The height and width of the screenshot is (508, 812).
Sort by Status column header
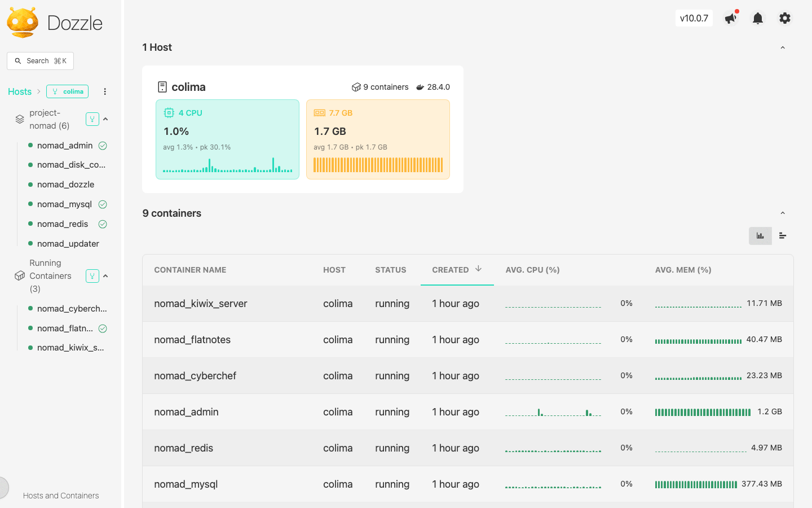pyautogui.click(x=391, y=270)
